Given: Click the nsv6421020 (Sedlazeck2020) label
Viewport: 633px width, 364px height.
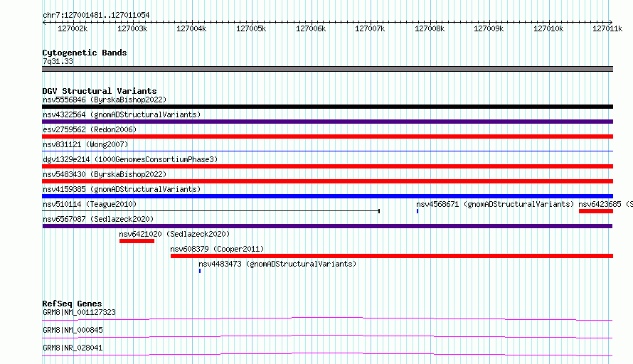Looking at the screenshot, I should tap(174, 234).
